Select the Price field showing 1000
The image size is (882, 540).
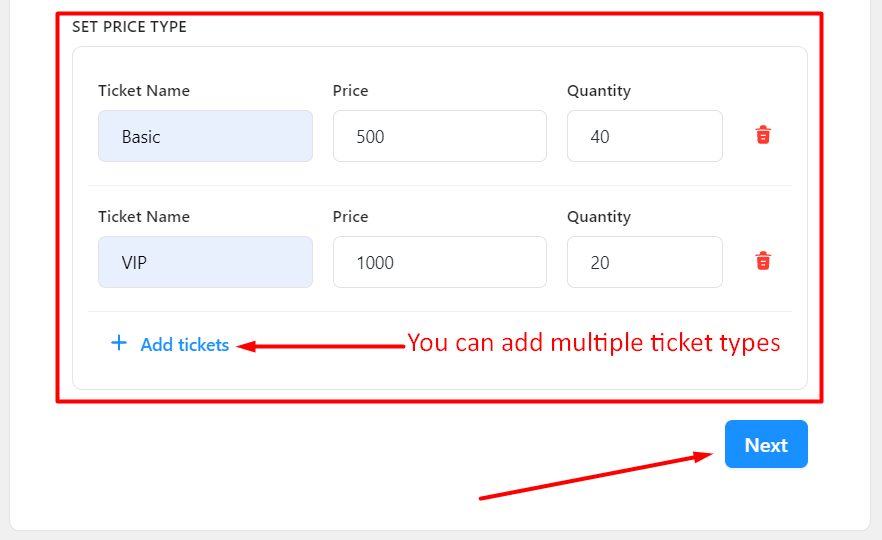tap(440, 262)
